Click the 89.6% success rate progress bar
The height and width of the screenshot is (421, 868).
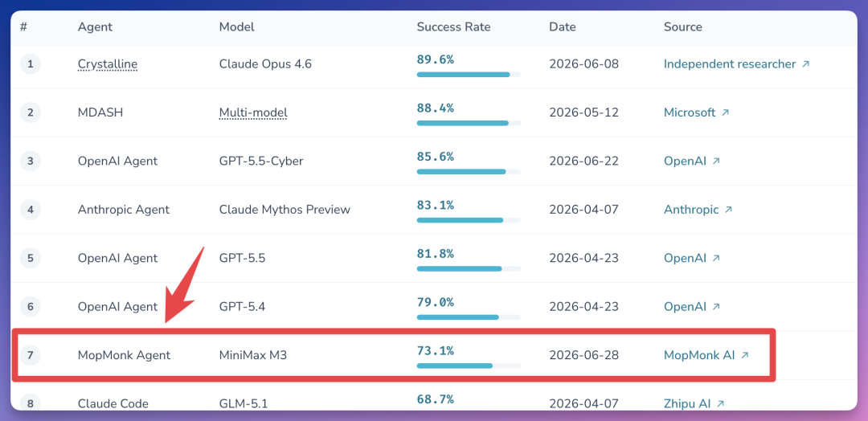(x=469, y=75)
